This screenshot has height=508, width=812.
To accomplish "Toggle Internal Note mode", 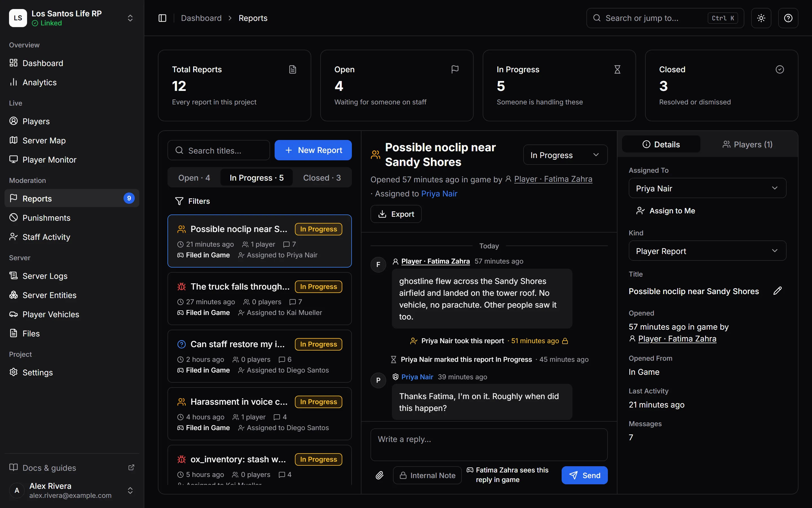I will (x=427, y=475).
